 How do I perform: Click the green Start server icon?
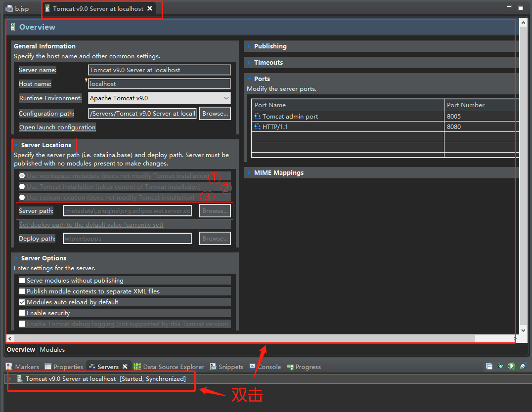coord(512,366)
